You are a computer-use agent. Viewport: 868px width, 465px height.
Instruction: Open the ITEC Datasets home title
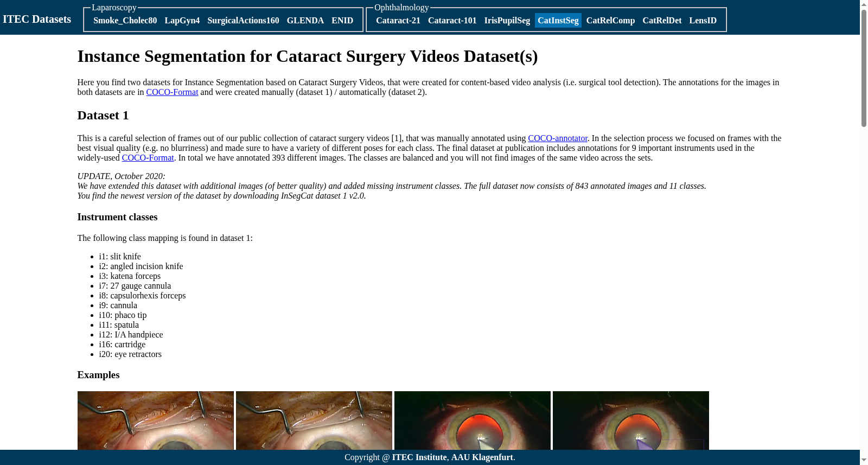coord(37,19)
